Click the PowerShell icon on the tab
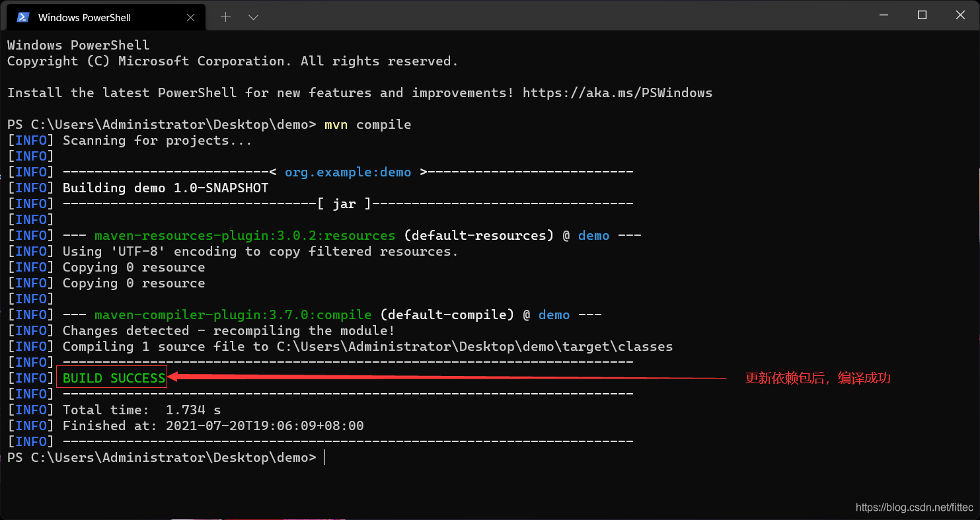 pyautogui.click(x=22, y=17)
